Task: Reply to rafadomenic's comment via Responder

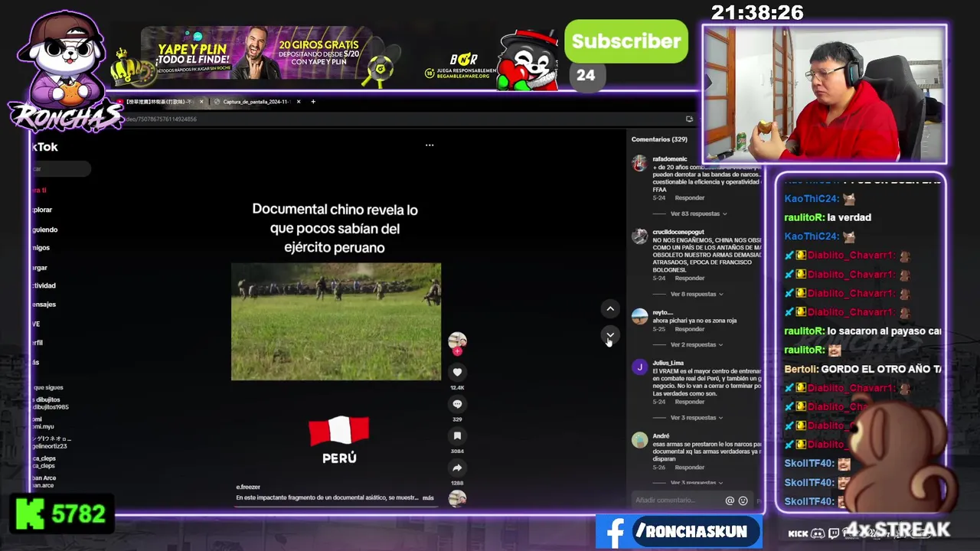Action: coord(690,198)
